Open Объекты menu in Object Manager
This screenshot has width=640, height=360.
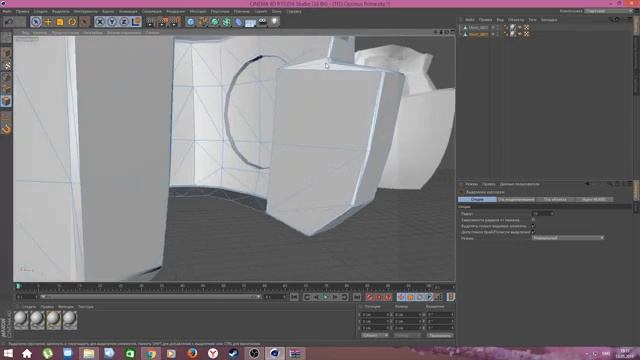point(516,20)
